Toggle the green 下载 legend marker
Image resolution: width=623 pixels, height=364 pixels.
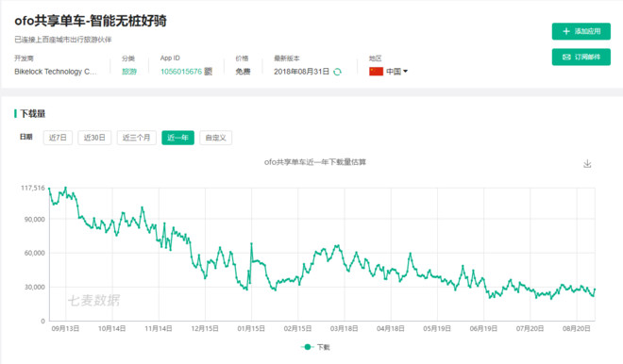pos(307,347)
